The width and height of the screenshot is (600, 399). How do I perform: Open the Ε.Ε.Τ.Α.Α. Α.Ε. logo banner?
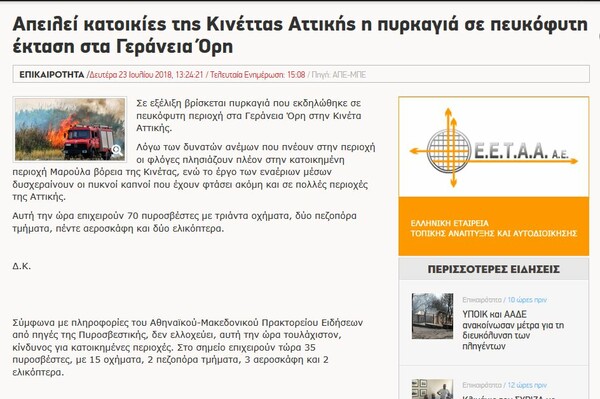point(494,147)
